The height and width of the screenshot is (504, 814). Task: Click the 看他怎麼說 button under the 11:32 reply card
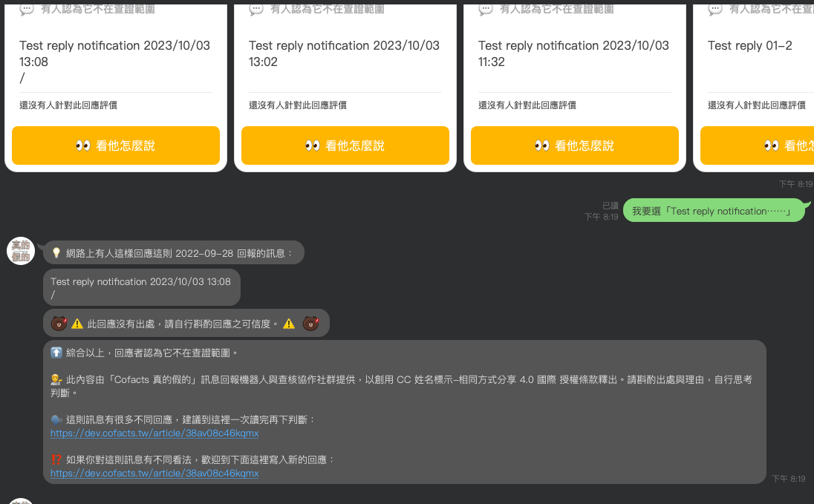[575, 145]
